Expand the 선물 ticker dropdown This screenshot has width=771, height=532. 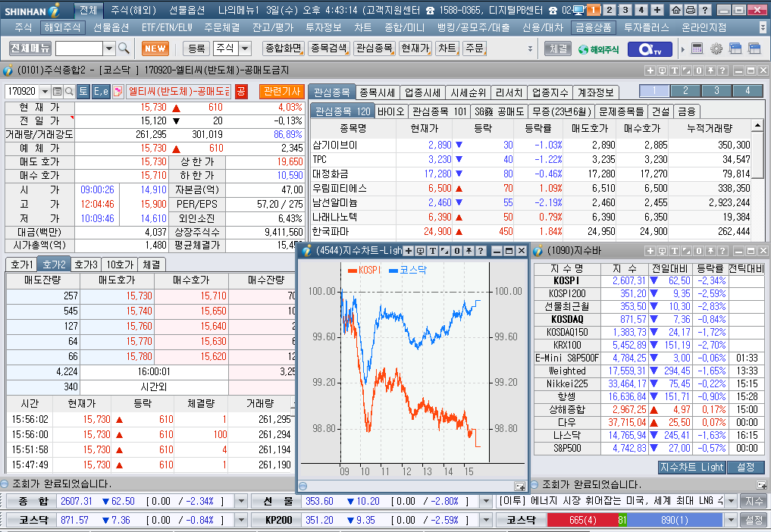[x=486, y=502]
